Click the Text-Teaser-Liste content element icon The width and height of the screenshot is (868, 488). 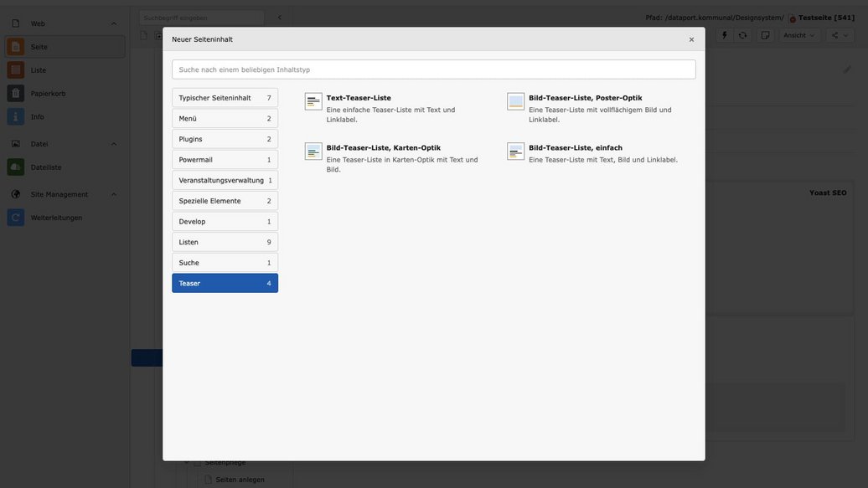(313, 101)
